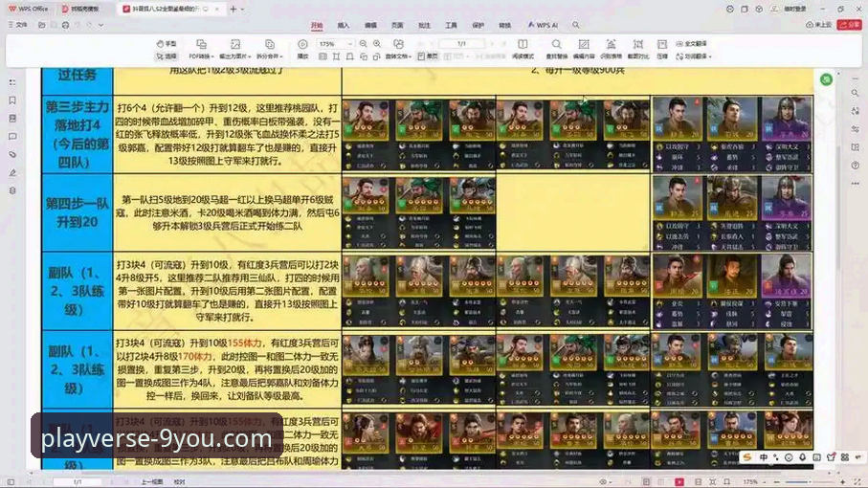Image resolution: width=868 pixels, height=488 pixels.
Task: Click the status bar page number field
Action: (x=78, y=482)
